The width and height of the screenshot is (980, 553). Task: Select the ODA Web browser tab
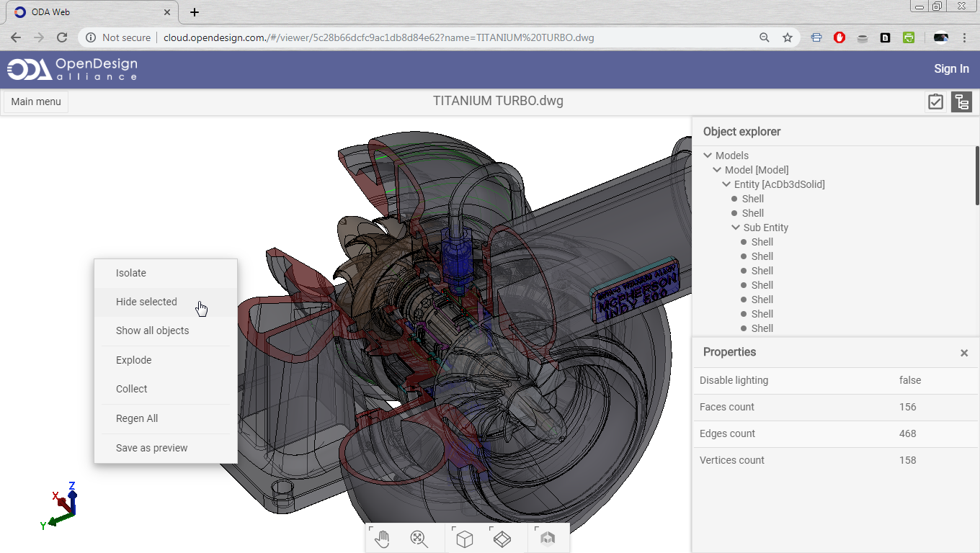(x=92, y=12)
